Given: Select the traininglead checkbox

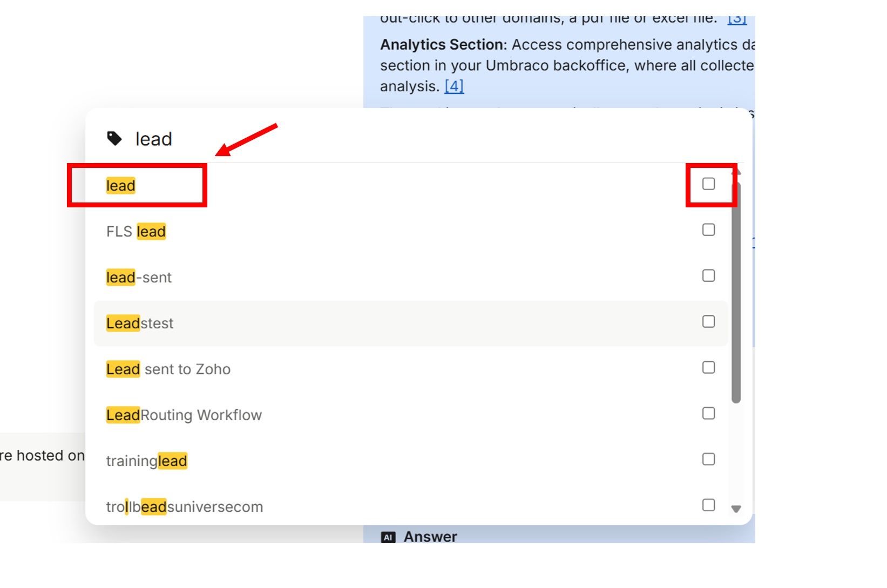Looking at the screenshot, I should pos(708,459).
